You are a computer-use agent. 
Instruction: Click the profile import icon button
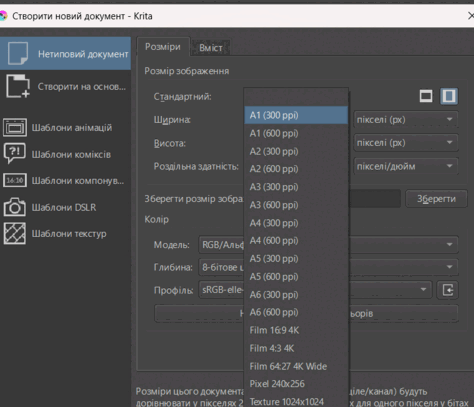point(448,290)
